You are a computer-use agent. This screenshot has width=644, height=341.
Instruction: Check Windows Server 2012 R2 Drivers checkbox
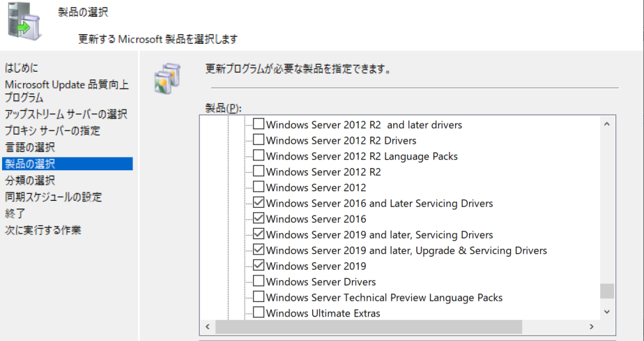(x=259, y=139)
